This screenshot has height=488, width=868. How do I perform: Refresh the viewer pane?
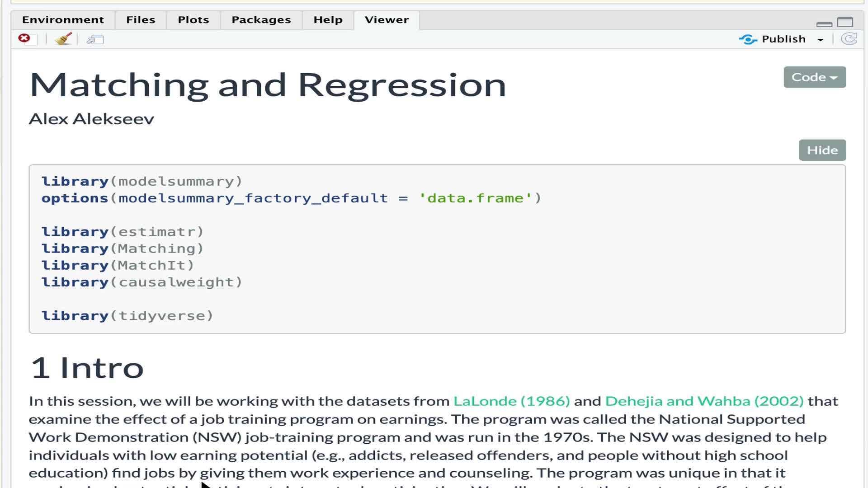click(x=849, y=39)
